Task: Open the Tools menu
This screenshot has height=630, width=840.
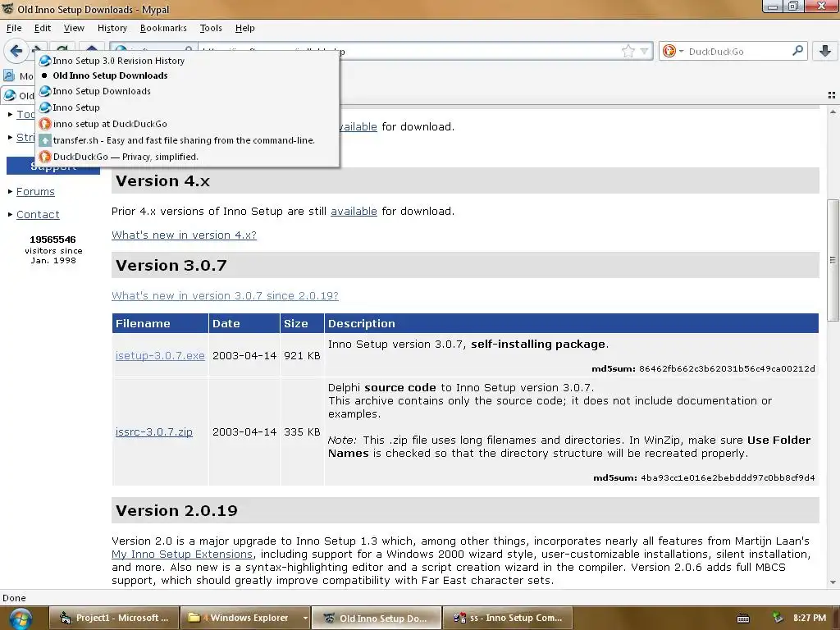Action: [211, 28]
